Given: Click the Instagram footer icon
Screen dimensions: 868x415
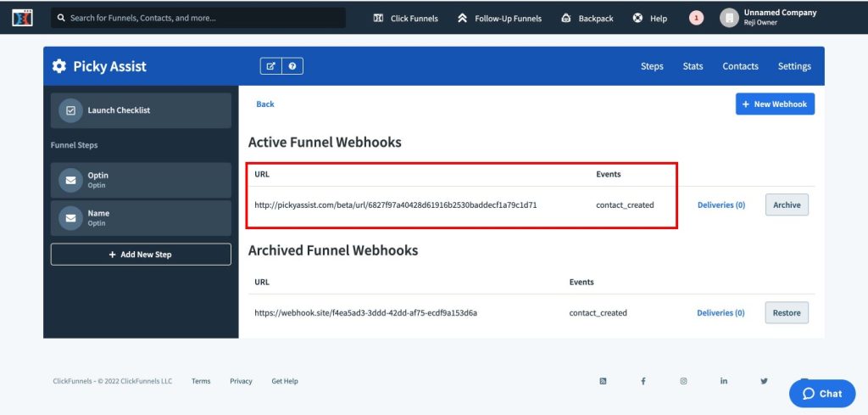Looking at the screenshot, I should click(x=684, y=381).
